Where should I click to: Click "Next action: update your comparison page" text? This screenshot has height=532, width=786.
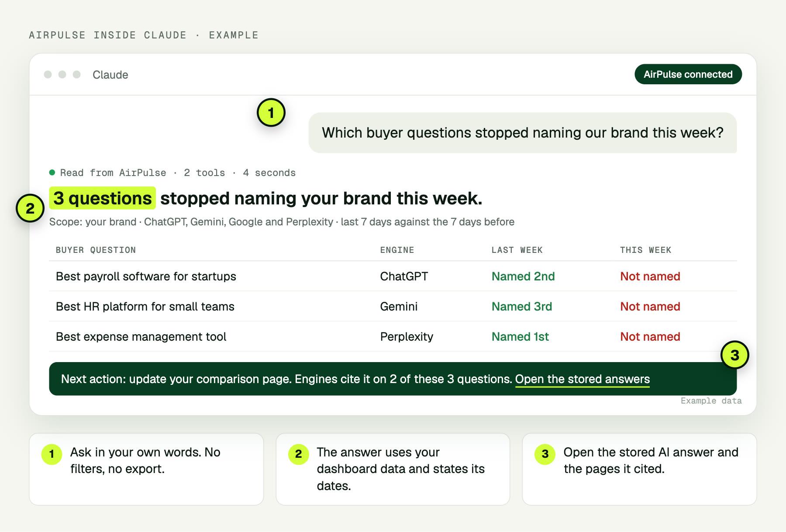[176, 379]
